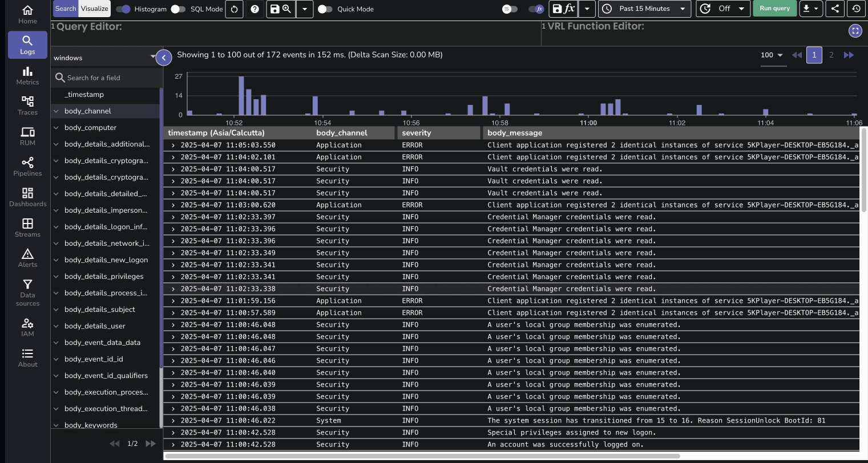Open the Dashboards panel
The image size is (868, 463).
(x=27, y=197)
